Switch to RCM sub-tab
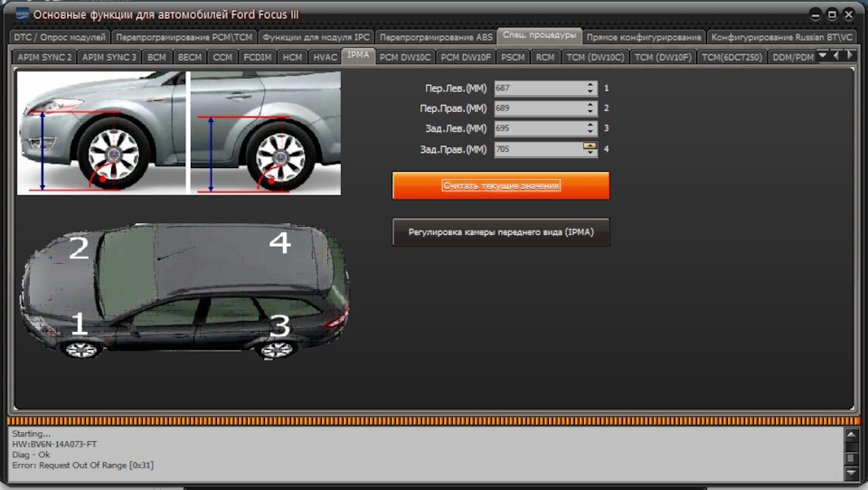This screenshot has width=868, height=490. click(x=545, y=57)
